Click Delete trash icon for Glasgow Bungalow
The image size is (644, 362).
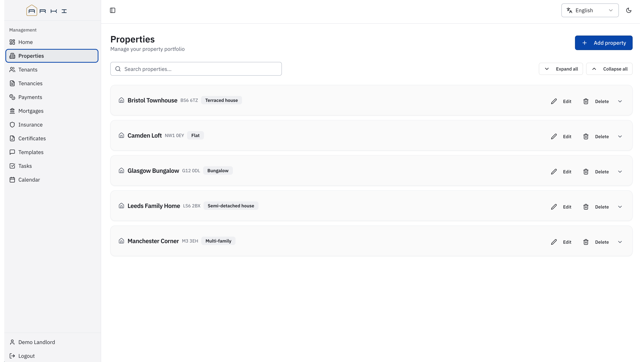click(x=586, y=172)
